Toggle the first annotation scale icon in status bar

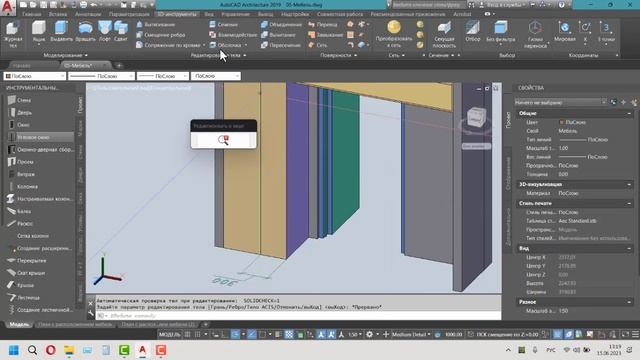321,334
